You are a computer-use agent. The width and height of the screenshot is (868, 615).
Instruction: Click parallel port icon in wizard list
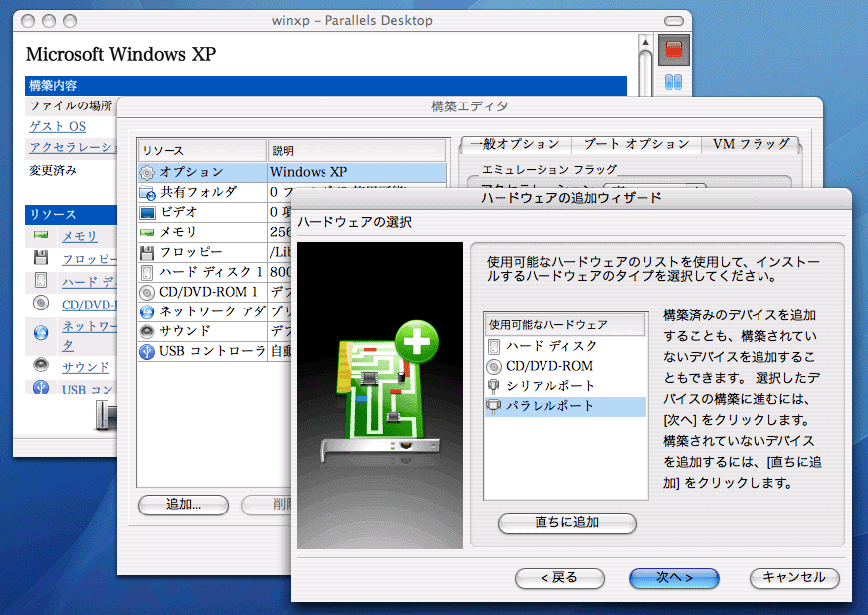pos(494,406)
